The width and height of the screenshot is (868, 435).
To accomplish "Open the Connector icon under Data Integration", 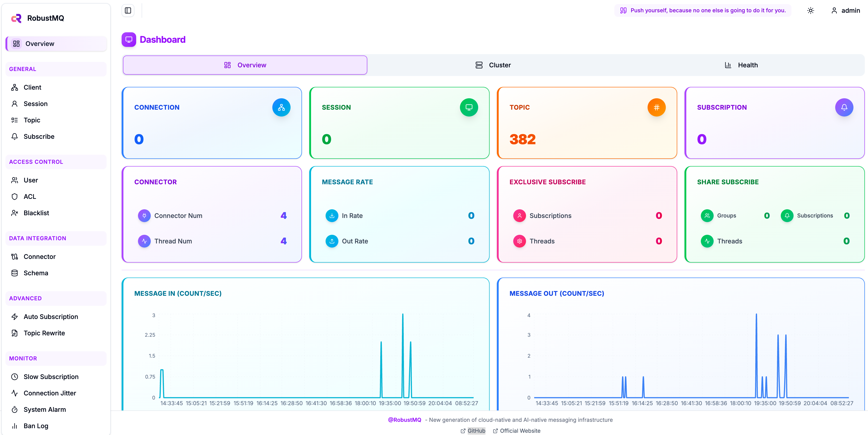I will tap(15, 256).
